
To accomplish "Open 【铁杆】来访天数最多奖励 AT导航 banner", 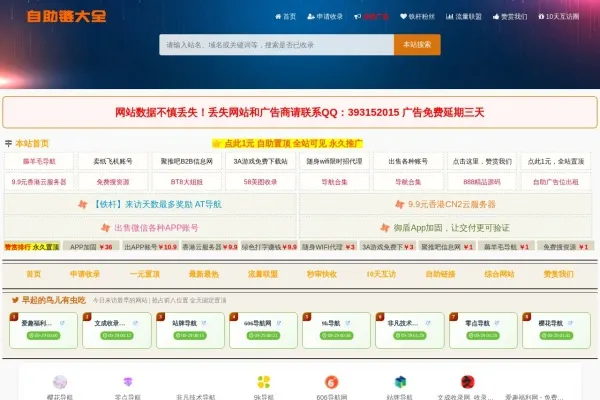I will pyautogui.click(x=150, y=204).
